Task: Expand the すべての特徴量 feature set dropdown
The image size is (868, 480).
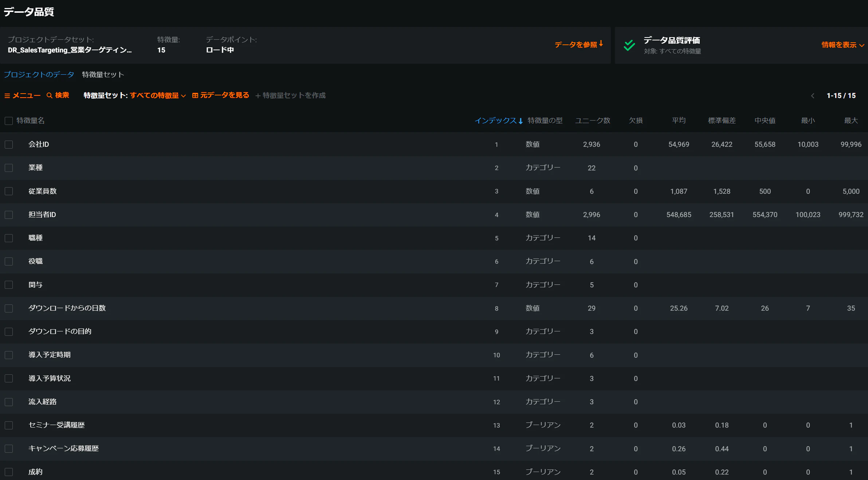Action: pos(158,95)
